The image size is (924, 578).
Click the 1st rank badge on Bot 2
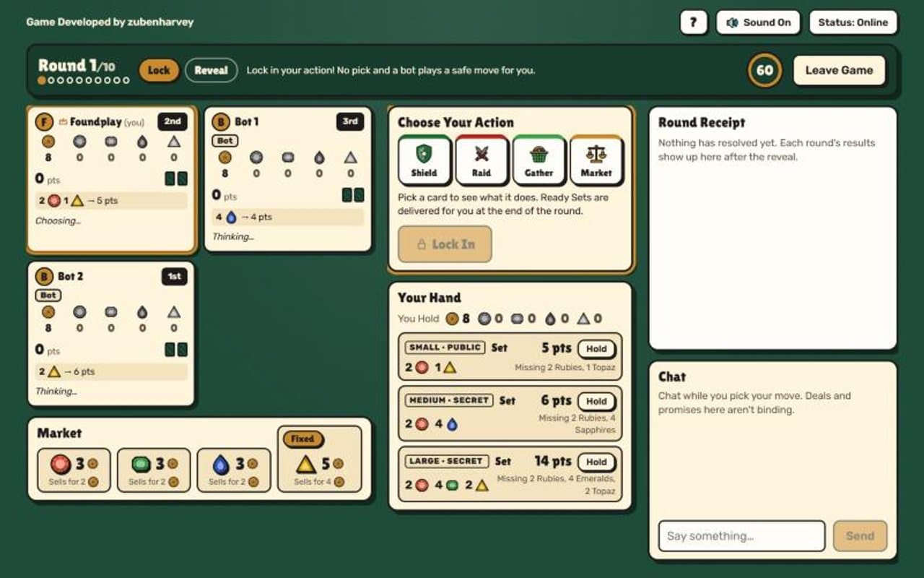(174, 276)
